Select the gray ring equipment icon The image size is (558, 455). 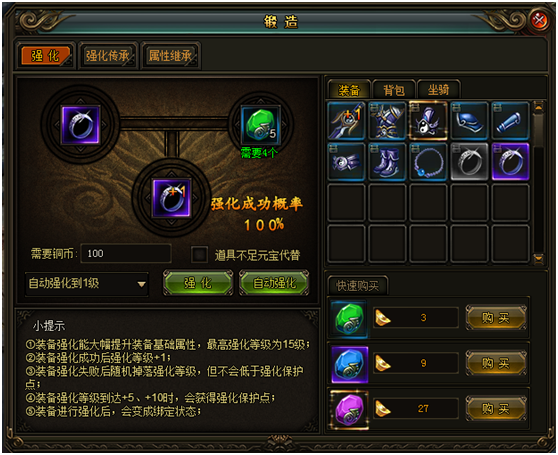point(469,162)
